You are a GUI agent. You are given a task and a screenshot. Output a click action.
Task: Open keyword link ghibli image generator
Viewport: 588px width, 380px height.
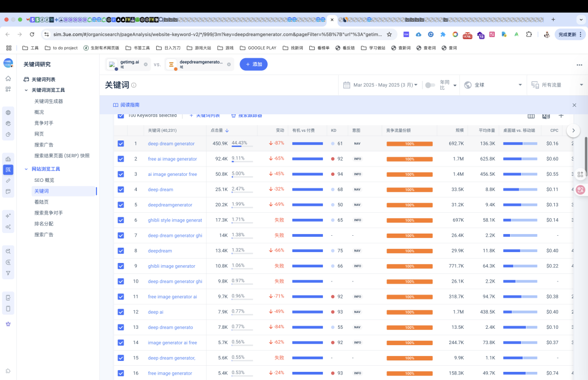click(x=171, y=266)
